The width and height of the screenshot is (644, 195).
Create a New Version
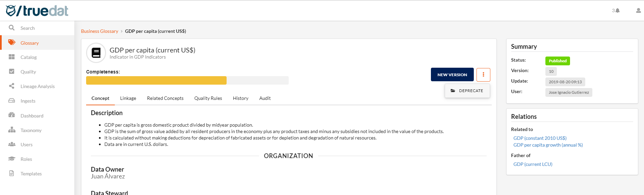coord(452,74)
